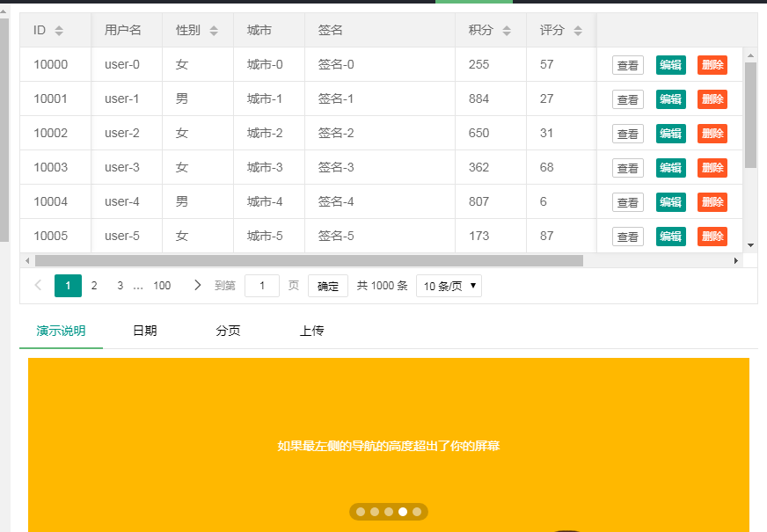Click the table vertical scrollbar up arrow
This screenshot has height=532, width=767.
pyautogui.click(x=750, y=55)
